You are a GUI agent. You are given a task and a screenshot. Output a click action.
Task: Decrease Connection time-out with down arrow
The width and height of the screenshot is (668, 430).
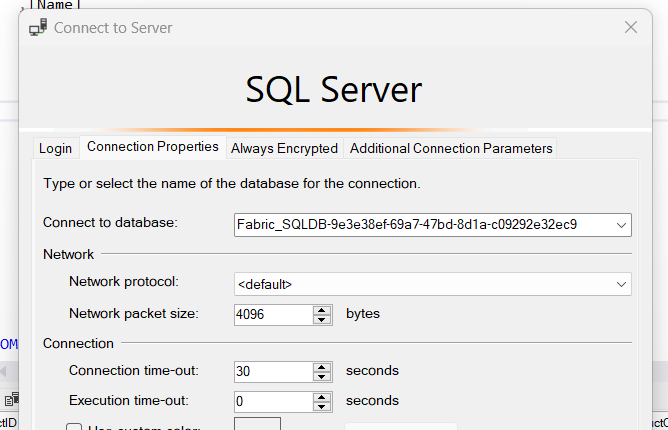click(322, 376)
